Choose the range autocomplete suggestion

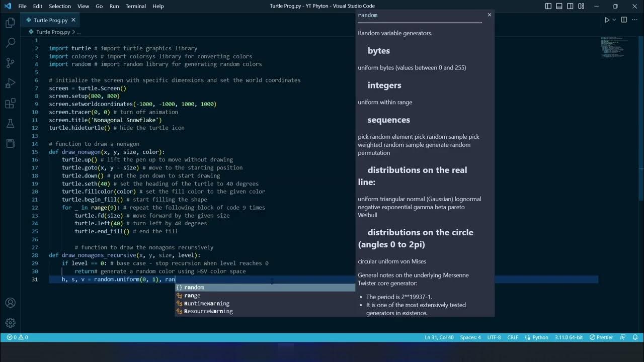tap(265, 296)
